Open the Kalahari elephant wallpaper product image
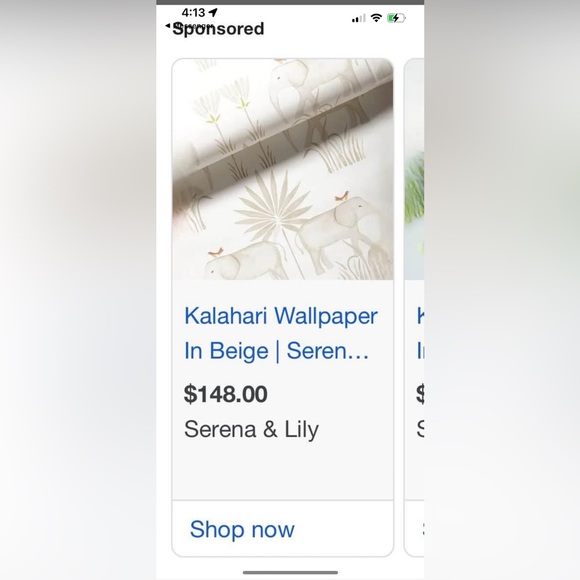580x580 pixels. coord(283,169)
